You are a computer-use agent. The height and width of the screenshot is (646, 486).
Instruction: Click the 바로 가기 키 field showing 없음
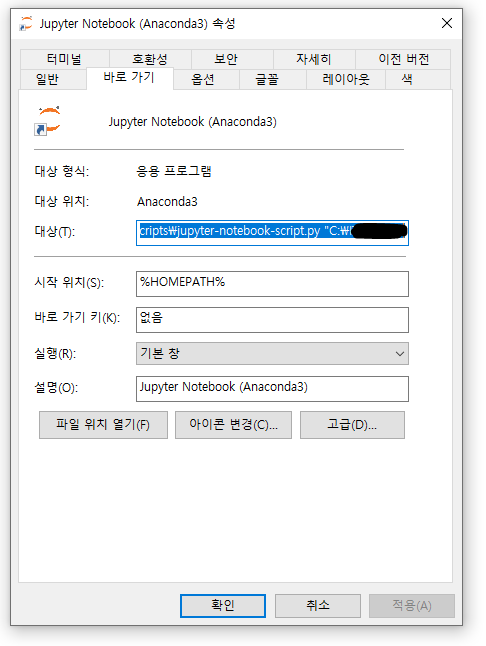click(x=272, y=320)
